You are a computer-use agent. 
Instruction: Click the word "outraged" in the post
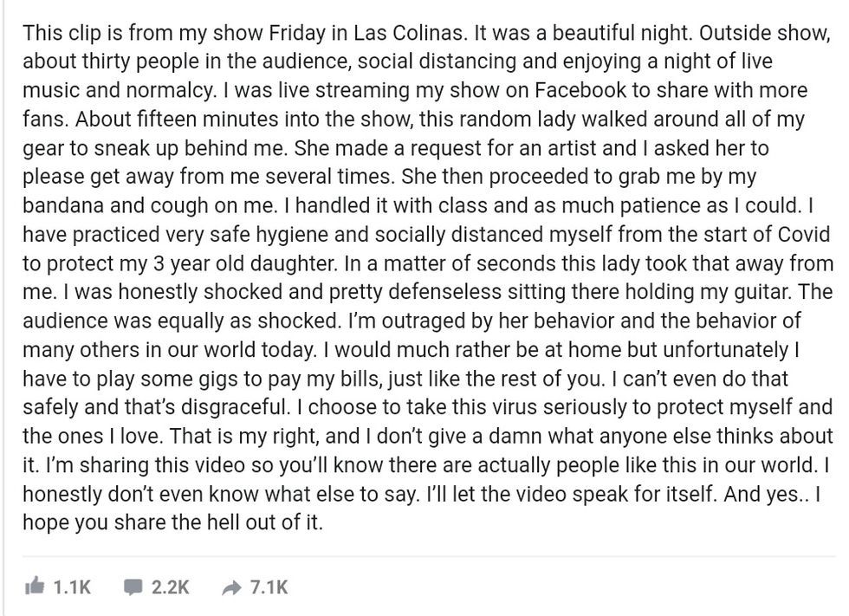pos(418,321)
